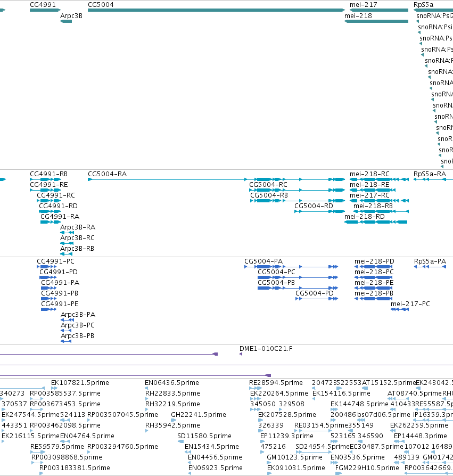Select EST GM10123.5prime
Screen dimensions: 453x476
[294, 457]
